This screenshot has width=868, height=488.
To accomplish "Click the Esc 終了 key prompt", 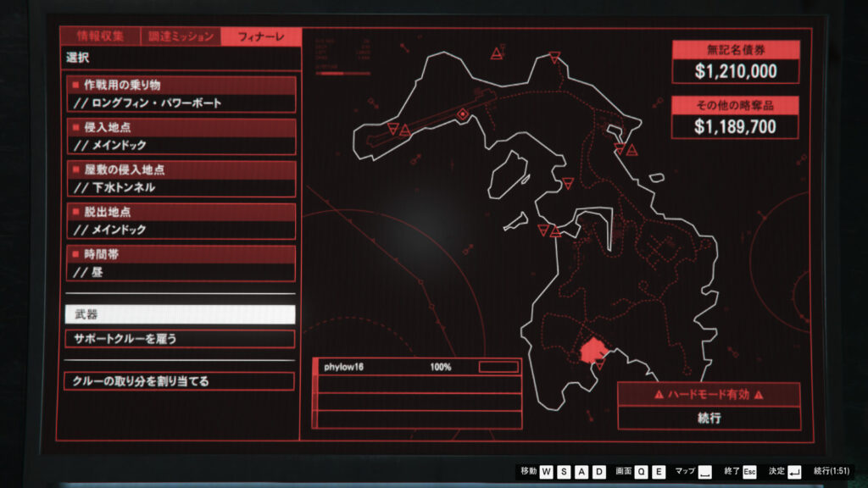I will coord(749,471).
